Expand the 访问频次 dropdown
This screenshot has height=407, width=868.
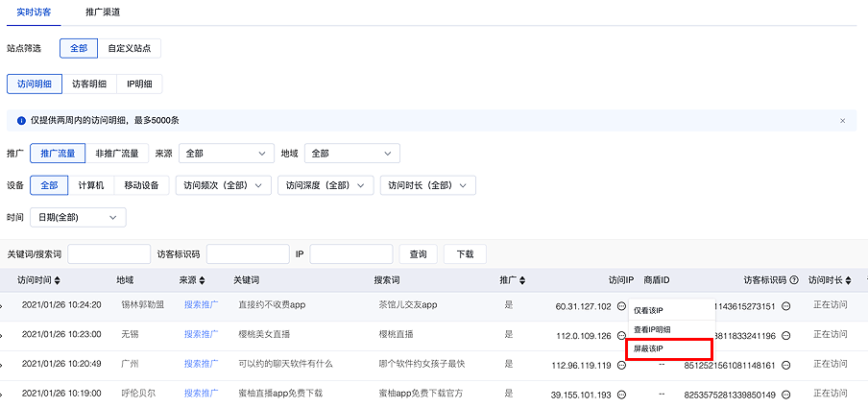pos(222,185)
